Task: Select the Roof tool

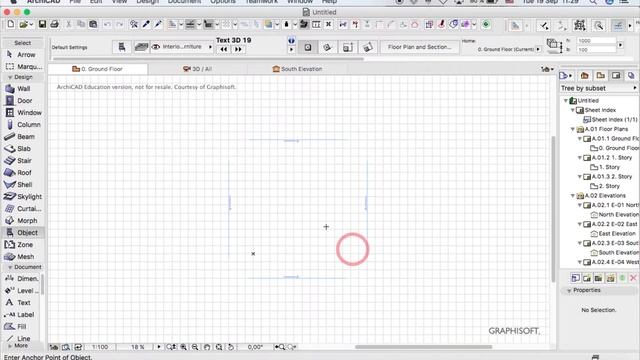Action: tap(19, 173)
